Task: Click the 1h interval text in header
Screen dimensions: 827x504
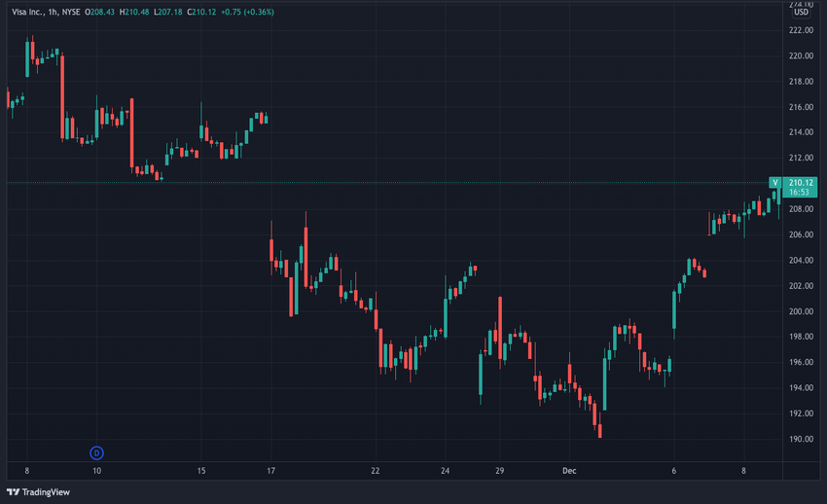Action: [x=53, y=12]
